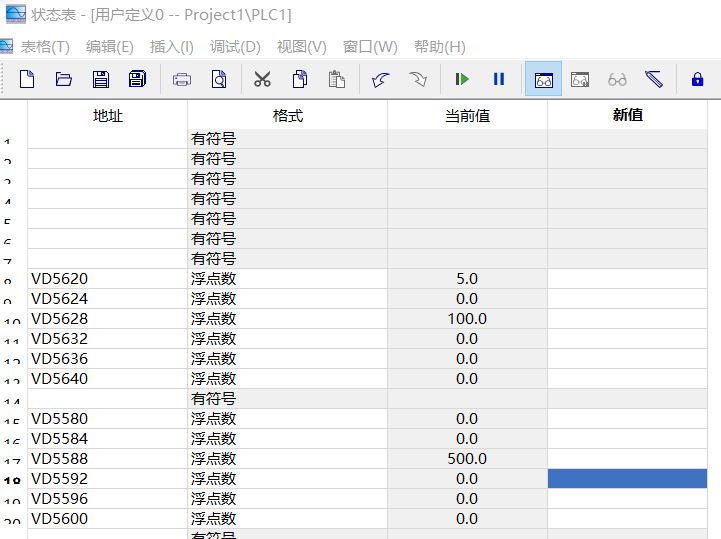The image size is (721, 539).
Task: Open the 表格(T) menu
Action: [x=45, y=46]
